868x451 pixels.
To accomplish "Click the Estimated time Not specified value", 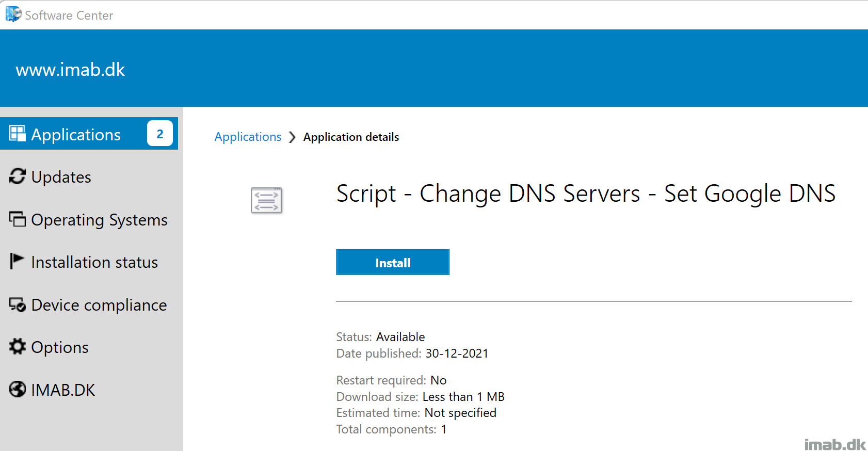I will coord(460,413).
